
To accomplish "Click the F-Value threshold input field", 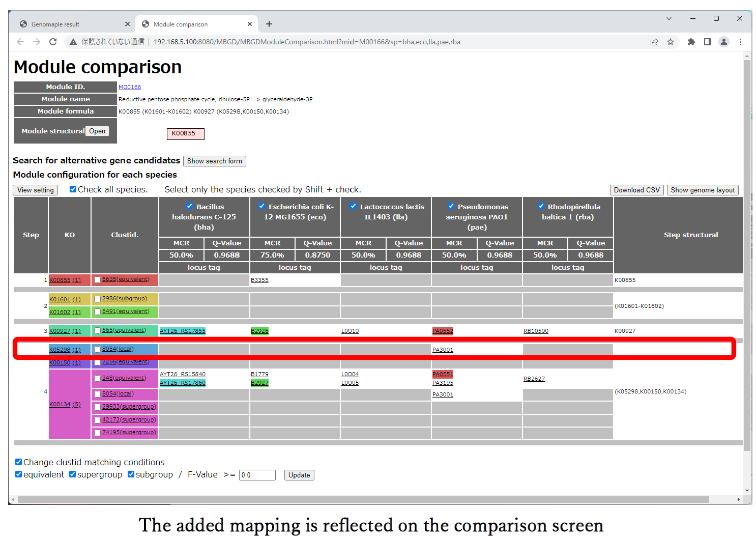I will [257, 475].
